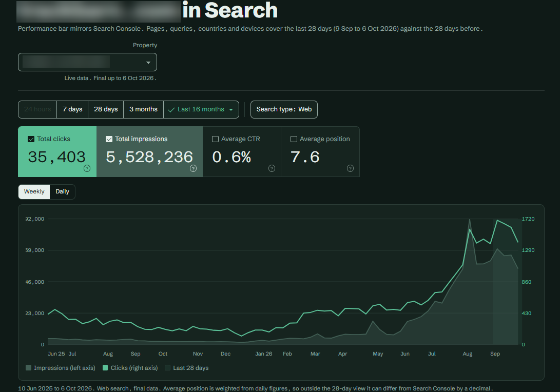Switch chart to Daily view
The image size is (560, 392).
coord(62,192)
